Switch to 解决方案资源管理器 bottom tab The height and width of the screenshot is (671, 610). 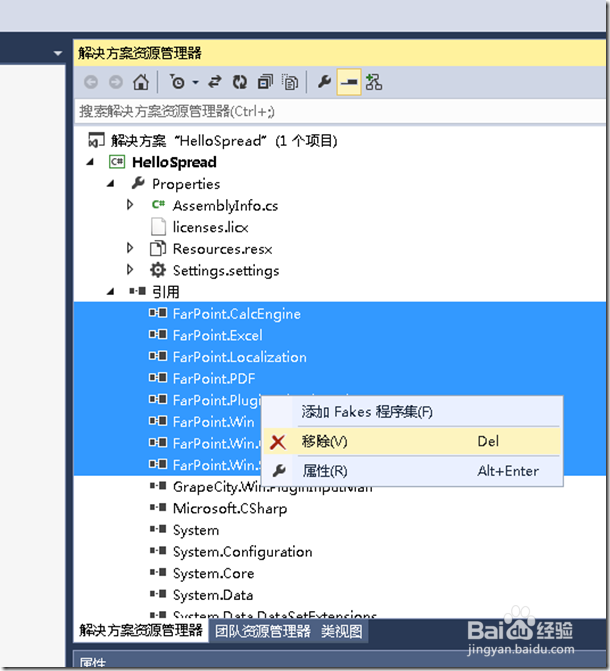click(141, 630)
